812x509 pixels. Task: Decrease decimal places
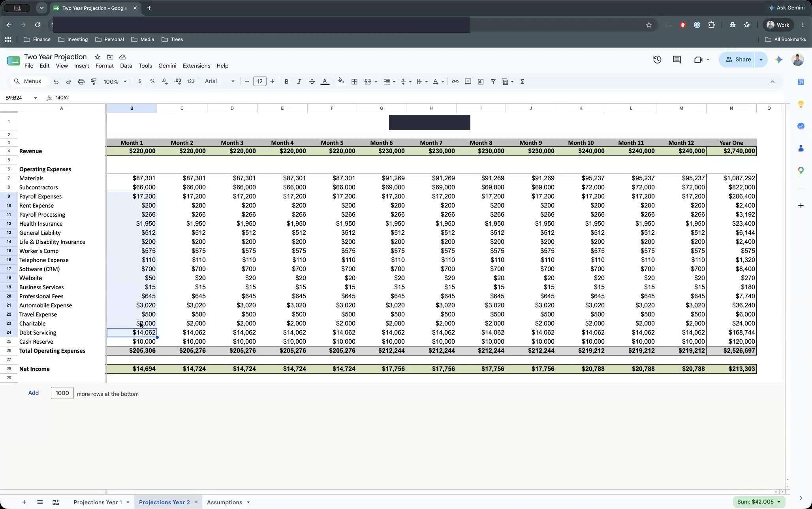165,82
